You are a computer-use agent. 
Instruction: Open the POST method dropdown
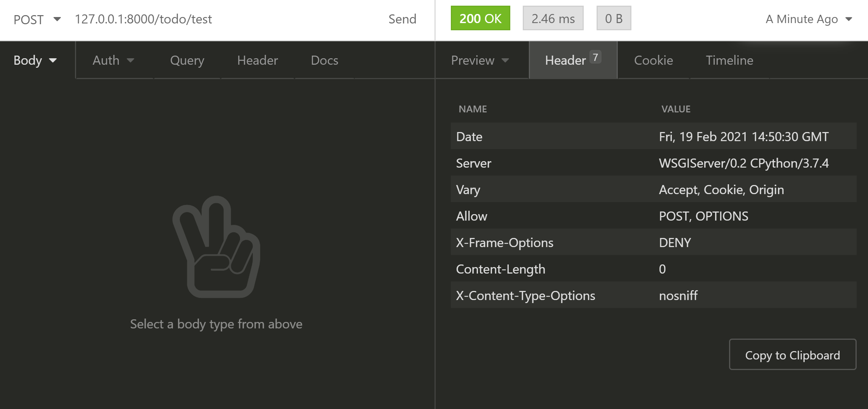pos(37,19)
